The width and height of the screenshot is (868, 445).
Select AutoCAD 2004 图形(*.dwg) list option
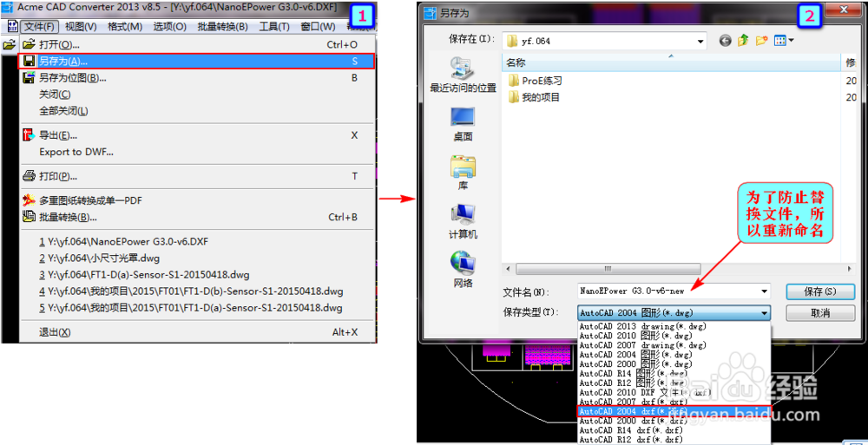674,354
